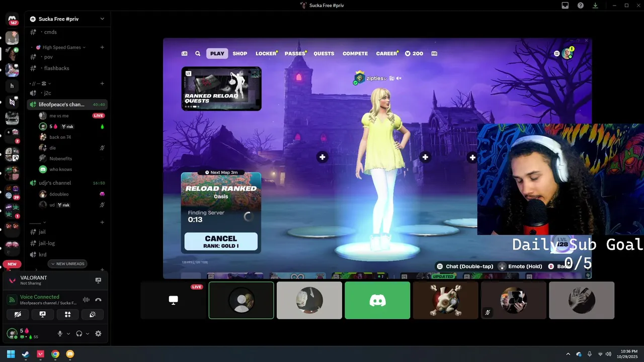644x362 pixels.
Task: Disconnect from the voice channel
Action: [x=98, y=300]
